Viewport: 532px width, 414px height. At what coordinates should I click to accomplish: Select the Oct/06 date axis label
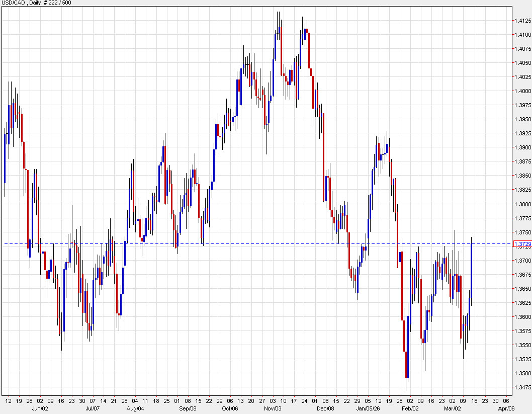click(231, 409)
